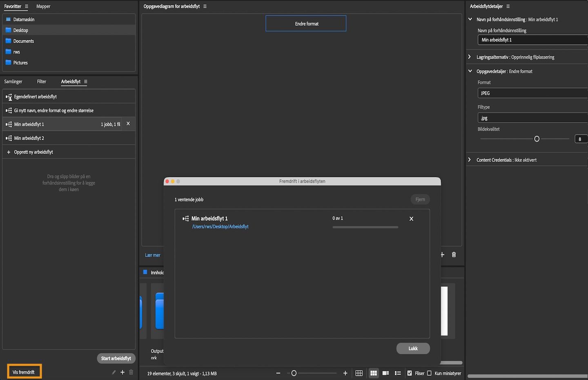The width and height of the screenshot is (588, 380).
Task: Open the Favoritter panel menu icon
Action: pos(27,7)
